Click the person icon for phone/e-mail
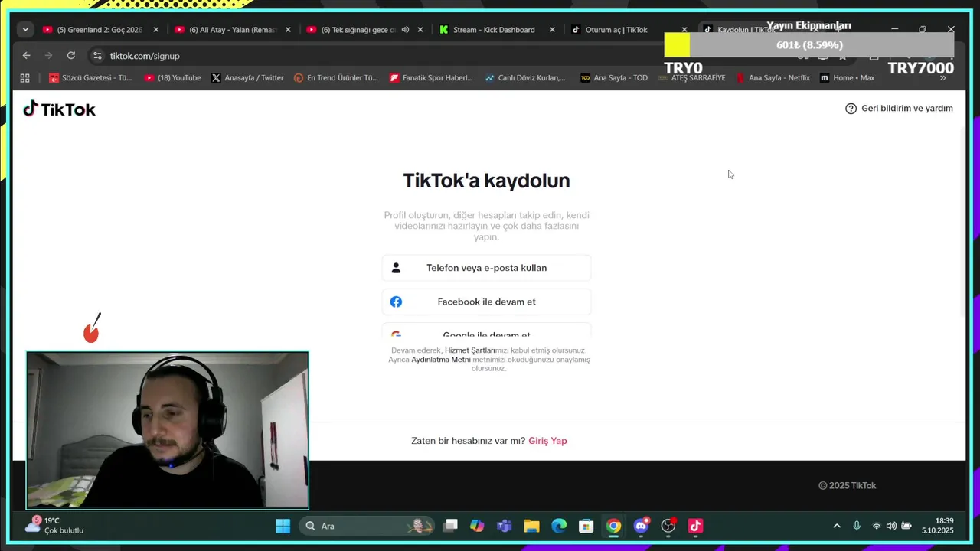980x551 pixels. coord(396,268)
